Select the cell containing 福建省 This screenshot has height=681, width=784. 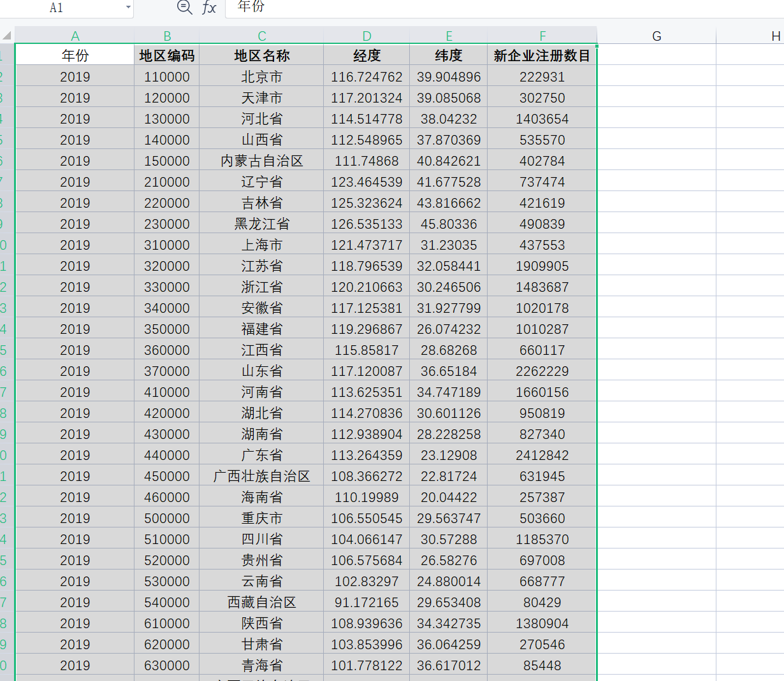point(262,329)
